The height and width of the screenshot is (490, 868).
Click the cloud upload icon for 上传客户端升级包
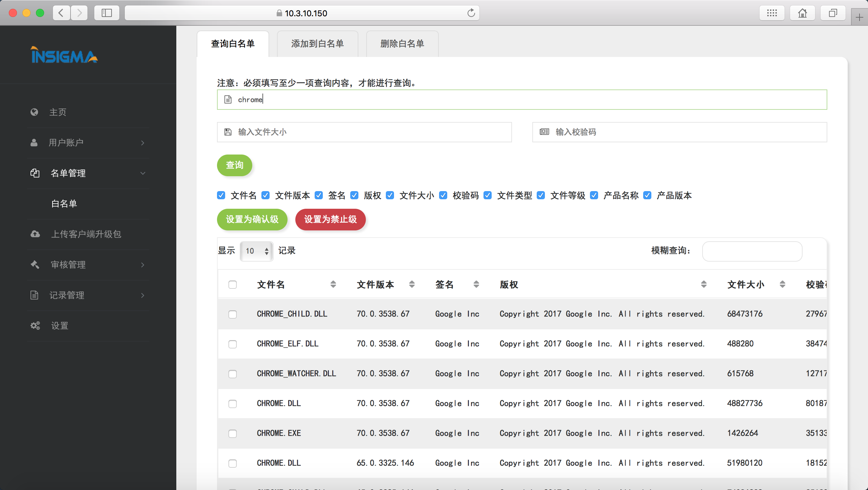pos(35,234)
